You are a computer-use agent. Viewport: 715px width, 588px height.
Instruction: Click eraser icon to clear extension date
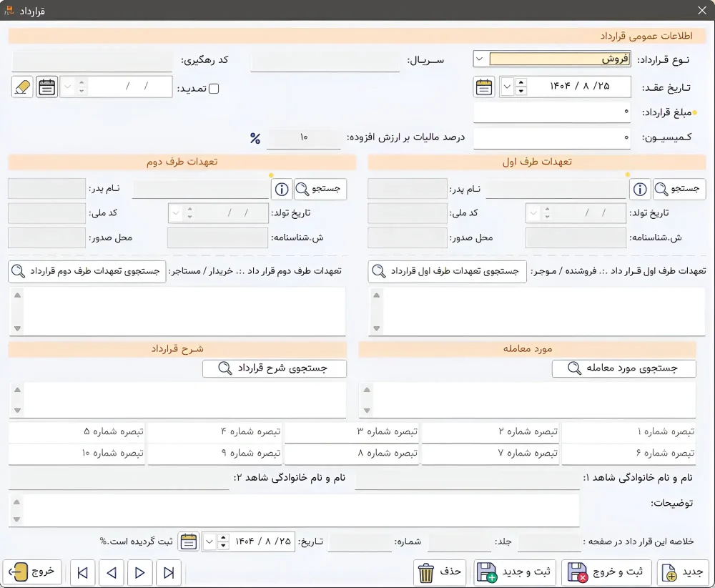coord(22,87)
